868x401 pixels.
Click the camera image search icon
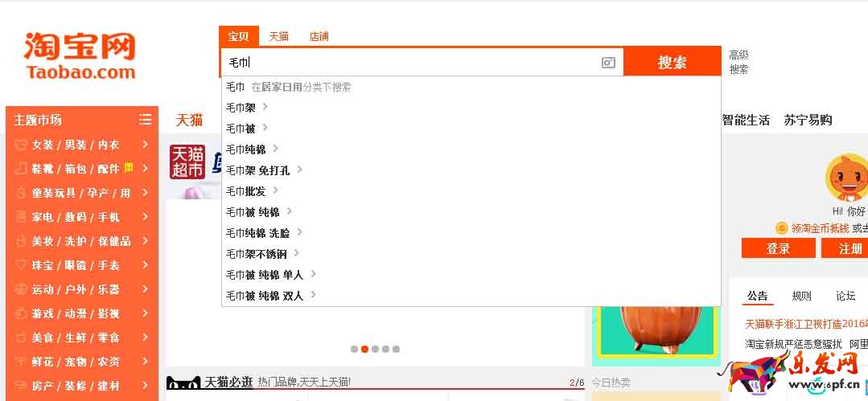608,63
